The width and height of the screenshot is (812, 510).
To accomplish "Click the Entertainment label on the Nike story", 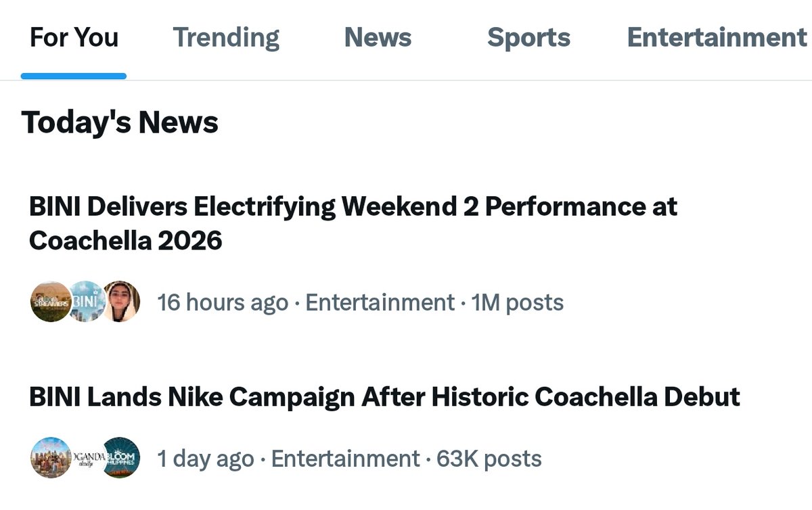I will click(345, 459).
